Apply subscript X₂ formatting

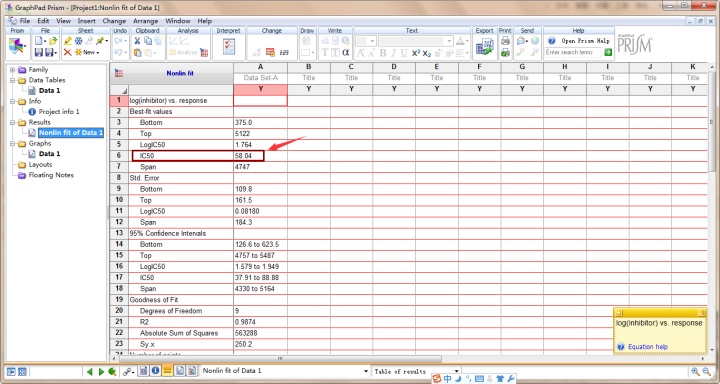point(427,53)
